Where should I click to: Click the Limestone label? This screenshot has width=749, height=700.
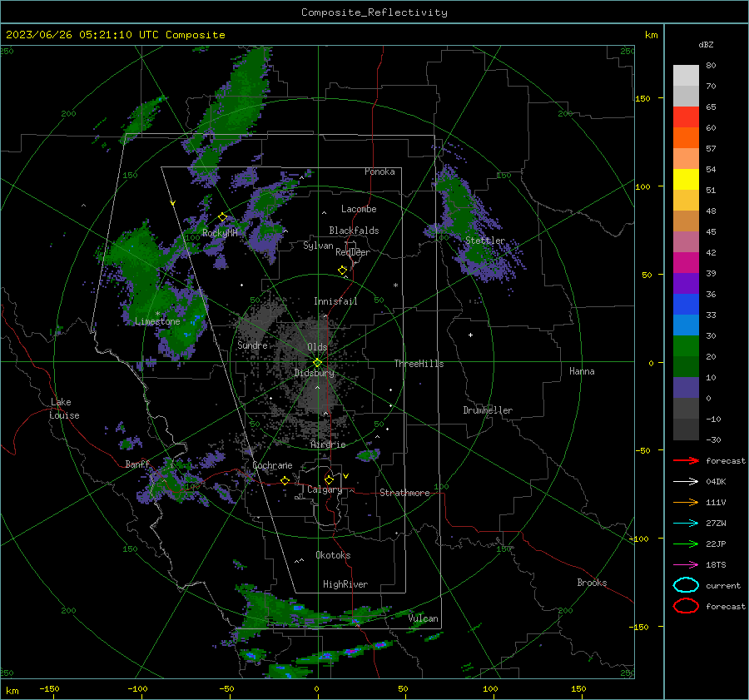coord(157,321)
